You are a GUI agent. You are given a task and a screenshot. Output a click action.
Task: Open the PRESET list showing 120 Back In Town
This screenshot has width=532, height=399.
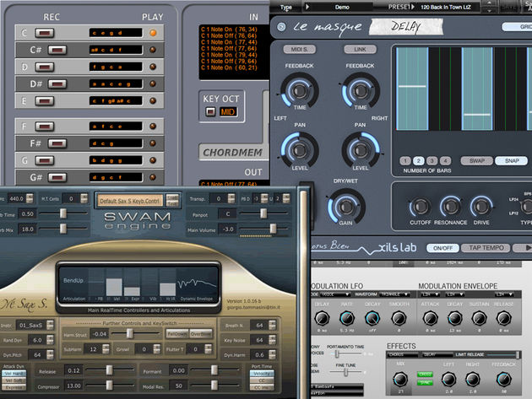[x=446, y=7]
